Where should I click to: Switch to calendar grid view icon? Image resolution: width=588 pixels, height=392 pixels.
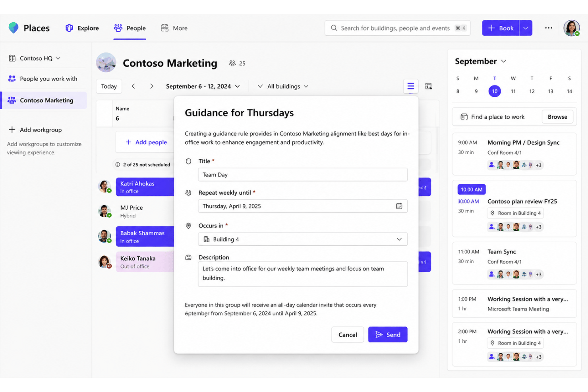point(428,86)
